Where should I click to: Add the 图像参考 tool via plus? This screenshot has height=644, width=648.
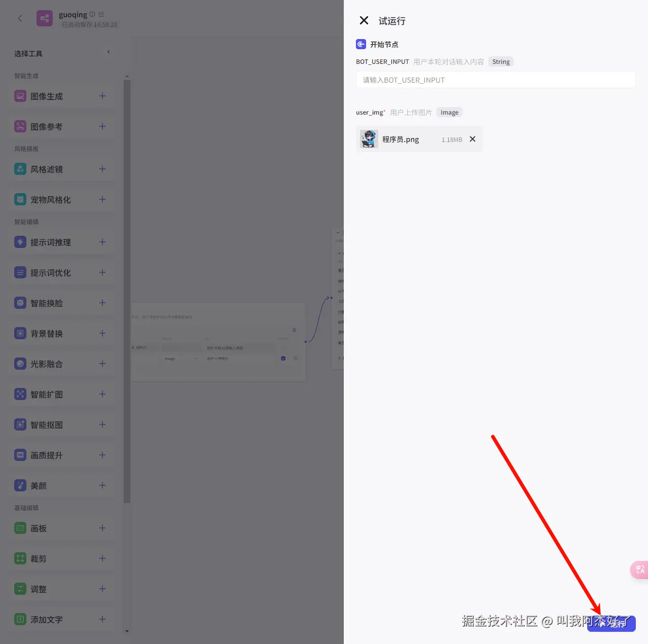pos(102,126)
